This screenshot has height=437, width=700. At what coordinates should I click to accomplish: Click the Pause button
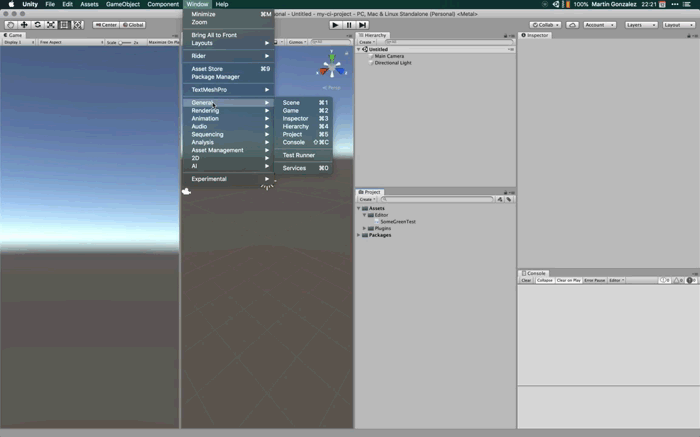coord(349,25)
